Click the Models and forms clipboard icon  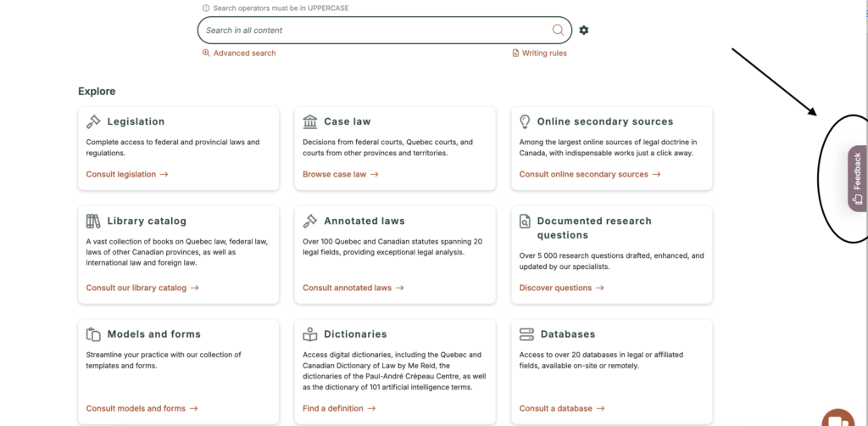point(93,334)
